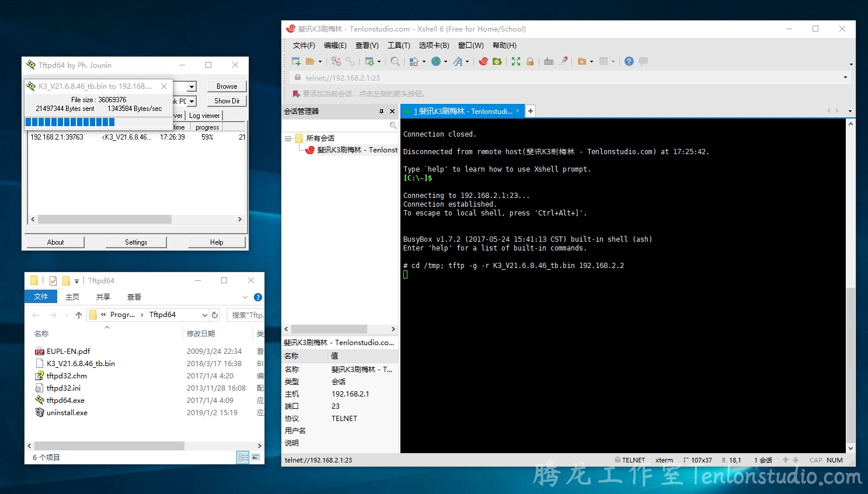Click New session icon in Xshell toolbar
Viewport: 868px width, 494px height.
coord(296,61)
